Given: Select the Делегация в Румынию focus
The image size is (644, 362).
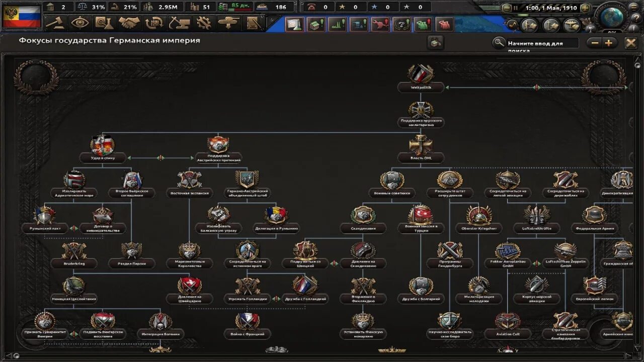Looking at the screenshot, I should click(276, 220).
